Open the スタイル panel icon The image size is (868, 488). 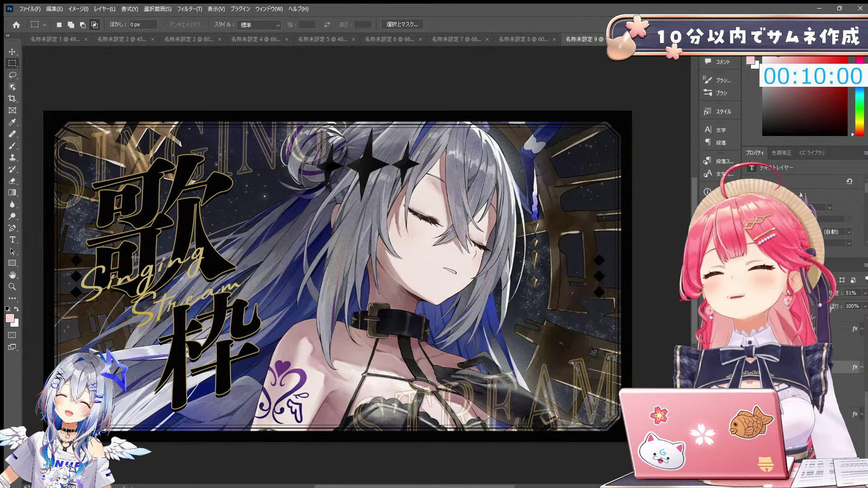707,112
